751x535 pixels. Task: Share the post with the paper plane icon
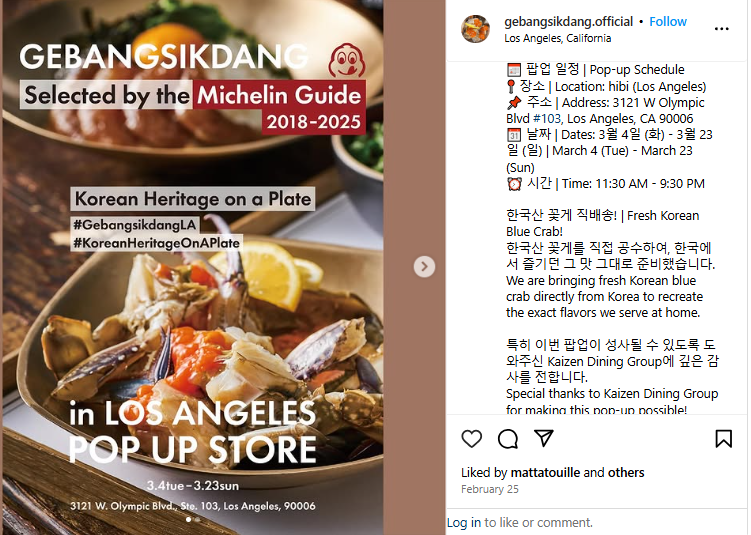point(544,438)
